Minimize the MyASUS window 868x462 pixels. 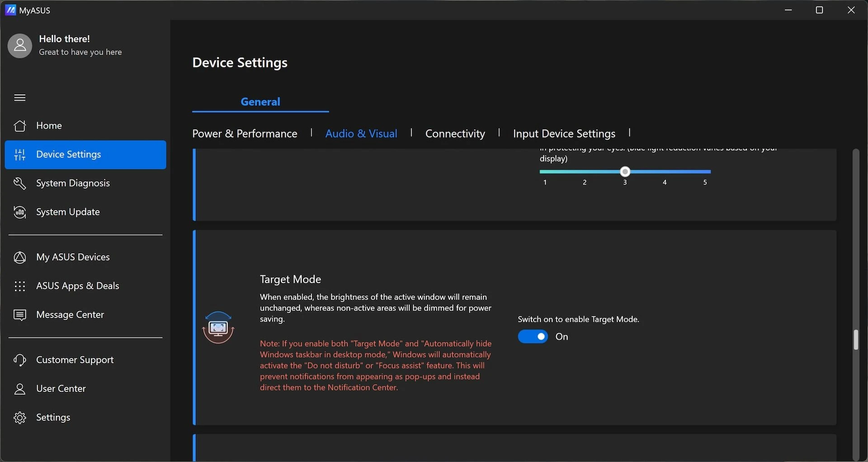click(788, 10)
